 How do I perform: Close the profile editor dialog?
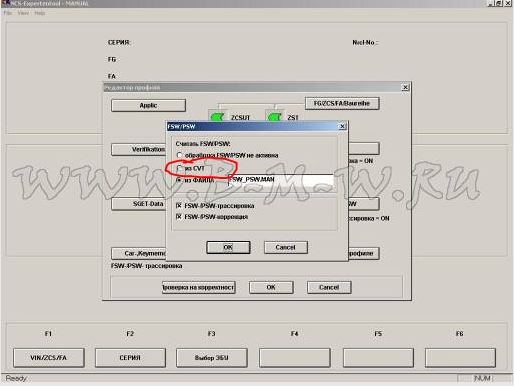point(405,87)
